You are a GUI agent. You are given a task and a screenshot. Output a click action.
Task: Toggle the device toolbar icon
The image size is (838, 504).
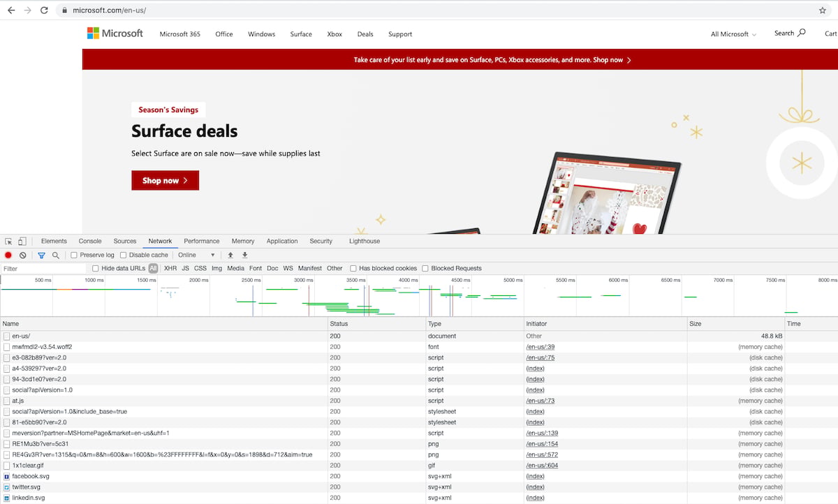coord(22,241)
